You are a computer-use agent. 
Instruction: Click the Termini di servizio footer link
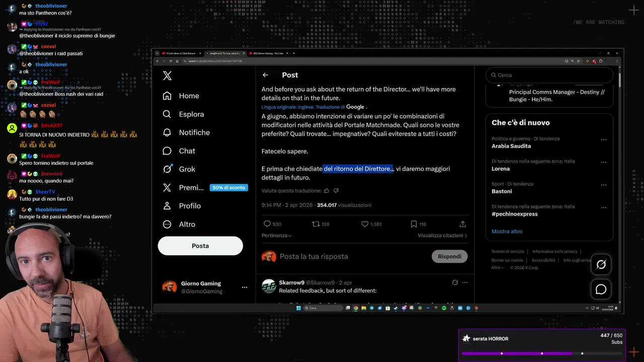pyautogui.click(x=508, y=251)
